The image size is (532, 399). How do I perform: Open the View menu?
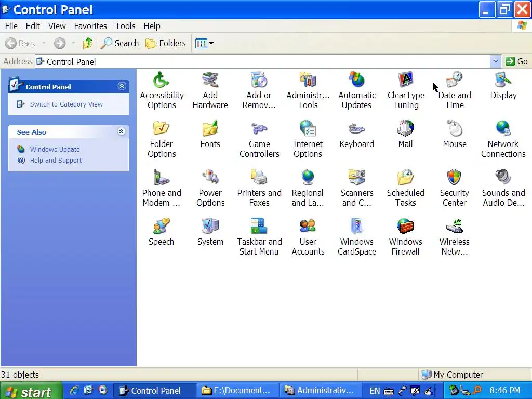[57, 26]
